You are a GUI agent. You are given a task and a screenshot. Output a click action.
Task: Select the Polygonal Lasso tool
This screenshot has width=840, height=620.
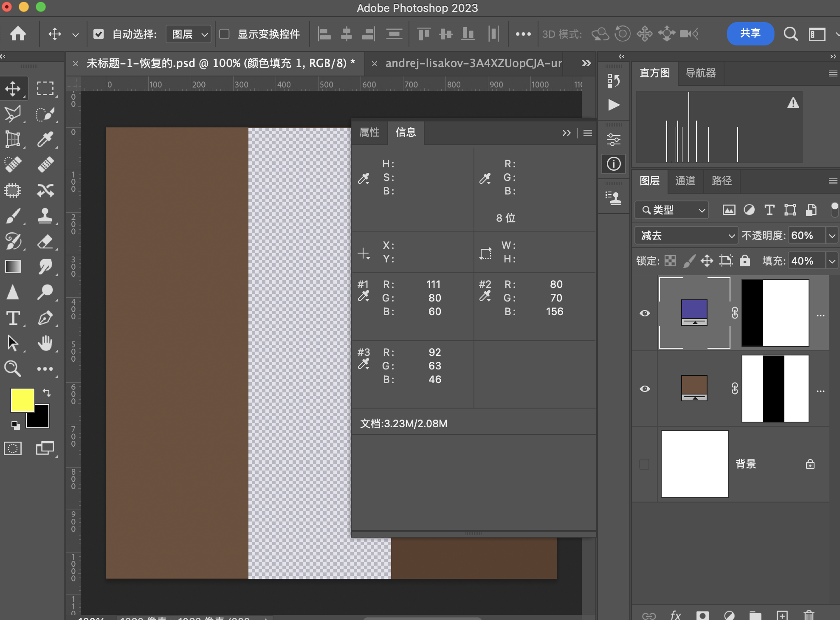[13, 114]
